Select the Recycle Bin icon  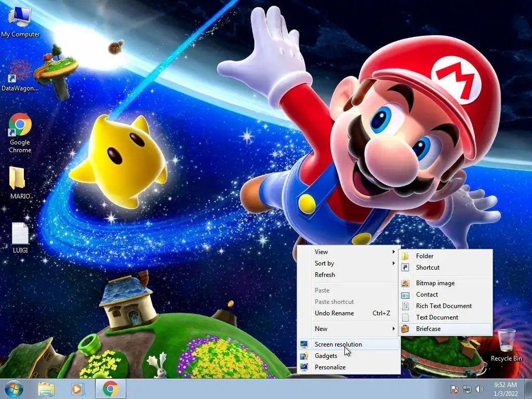click(506, 345)
